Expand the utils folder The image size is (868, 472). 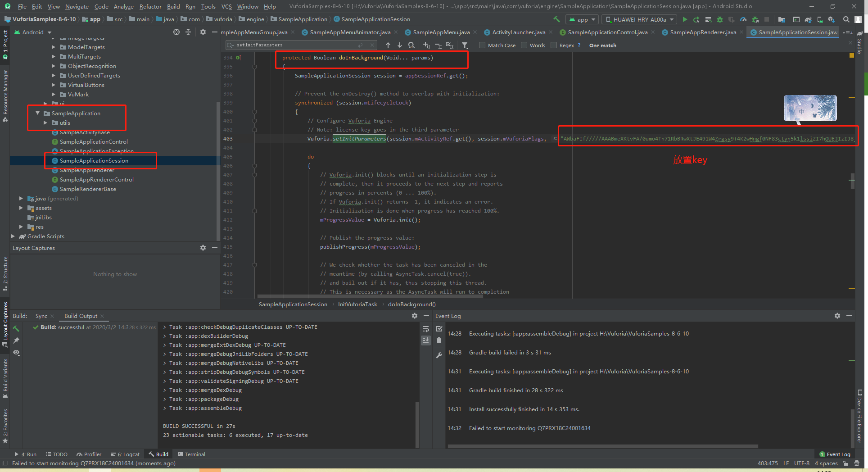(45, 123)
